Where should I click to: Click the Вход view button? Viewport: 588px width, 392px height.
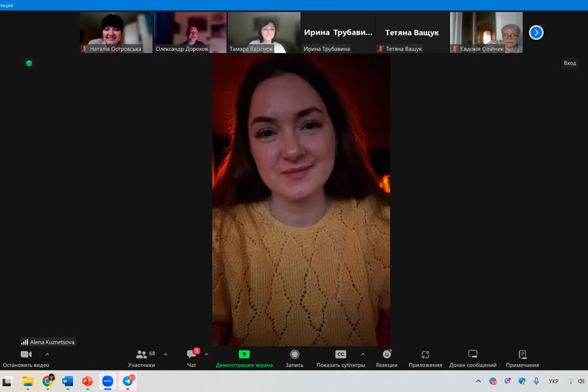570,63
